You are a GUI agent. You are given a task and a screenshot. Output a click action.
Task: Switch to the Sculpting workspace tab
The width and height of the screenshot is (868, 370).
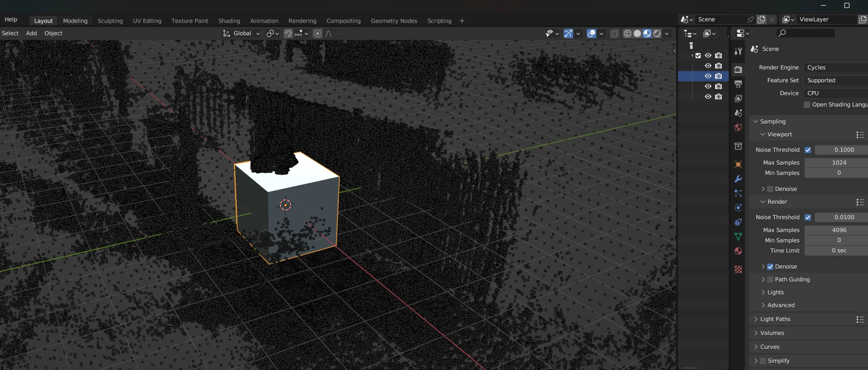[x=110, y=21]
